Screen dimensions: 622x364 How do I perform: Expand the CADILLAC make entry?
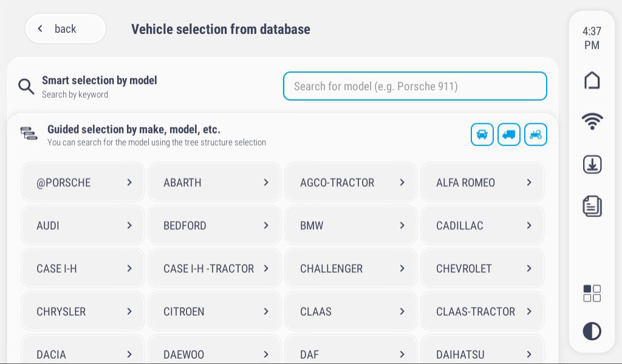[483, 226]
